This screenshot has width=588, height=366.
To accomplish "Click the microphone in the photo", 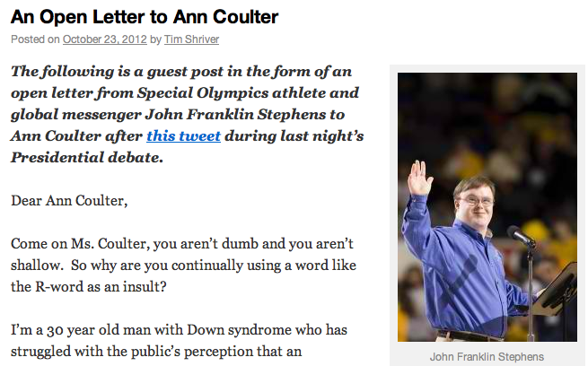I will [522, 236].
